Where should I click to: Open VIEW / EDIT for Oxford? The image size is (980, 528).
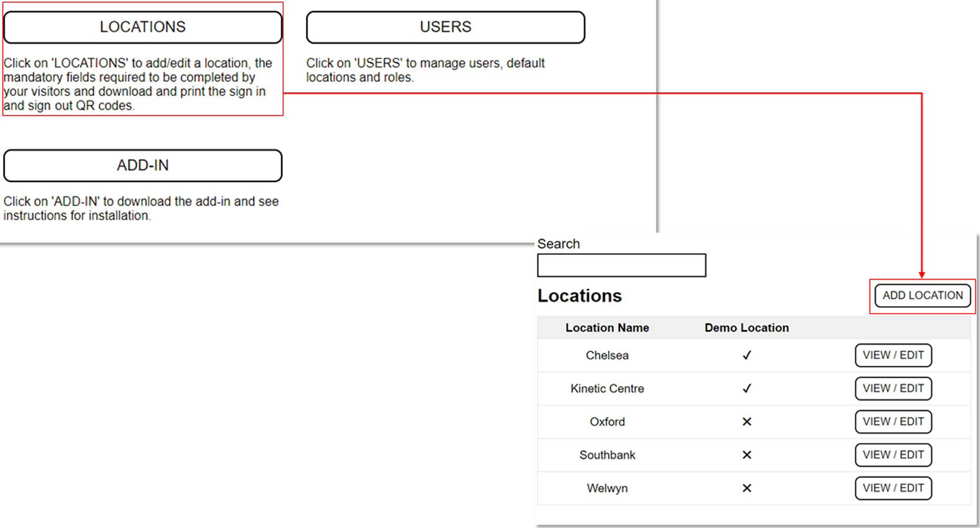893,422
